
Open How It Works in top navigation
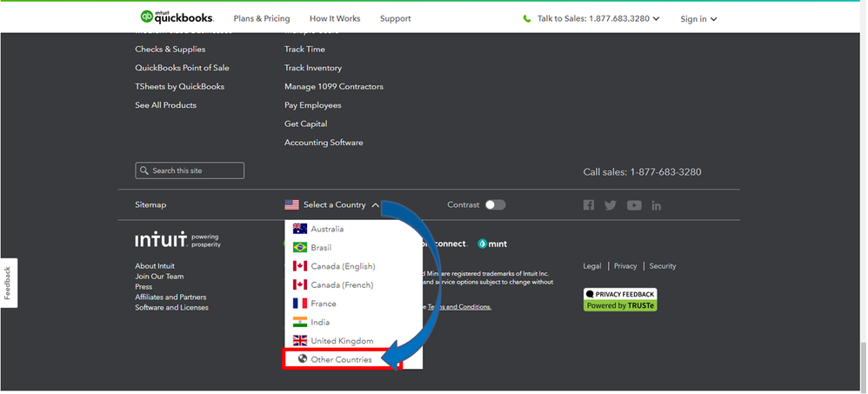[x=335, y=19]
